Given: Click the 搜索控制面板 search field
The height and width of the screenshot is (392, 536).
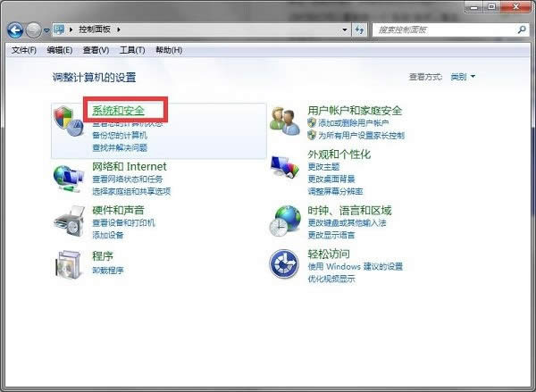Looking at the screenshot, I should pos(438,30).
